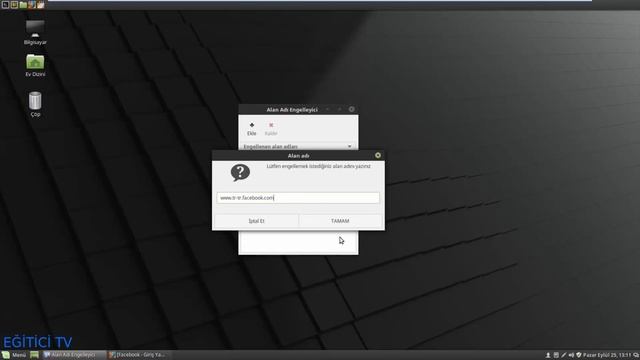Open the Bilgisayar desktop icon

[35, 33]
